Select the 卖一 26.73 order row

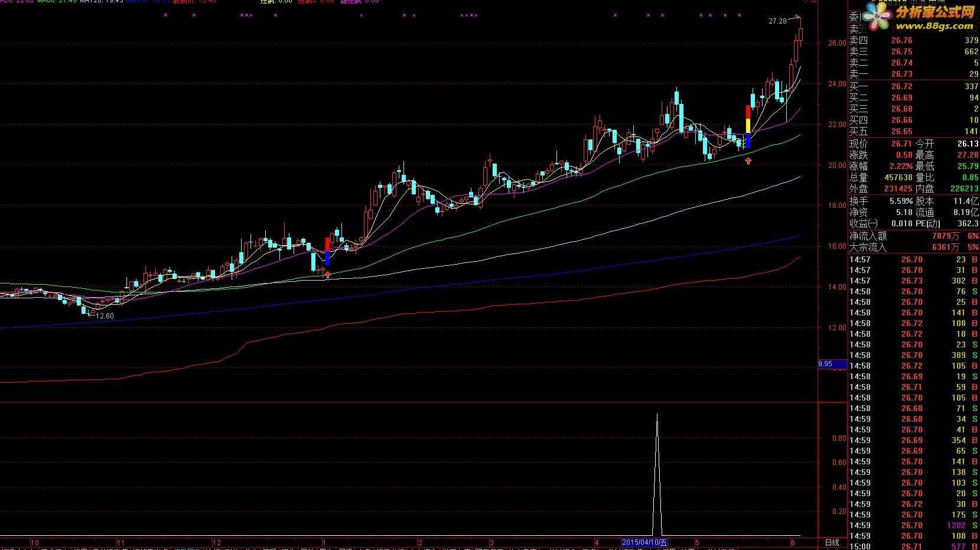[x=914, y=74]
